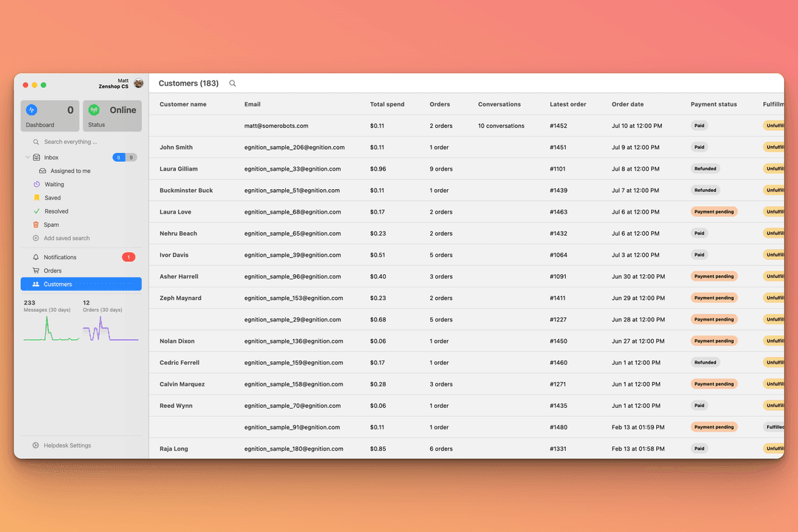Click Matt's profile avatar
The height and width of the screenshot is (532, 798).
(x=138, y=83)
